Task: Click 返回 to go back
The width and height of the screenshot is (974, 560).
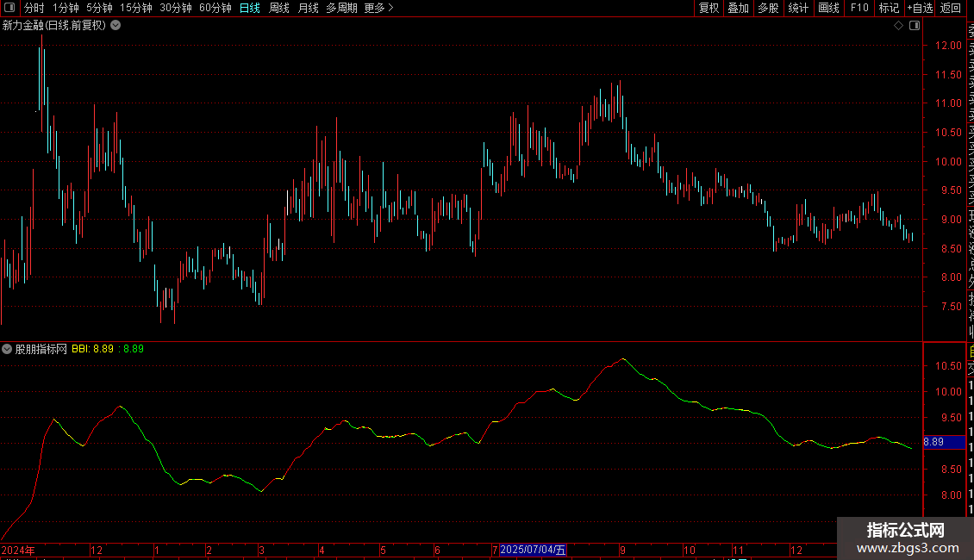Action: (x=951, y=8)
